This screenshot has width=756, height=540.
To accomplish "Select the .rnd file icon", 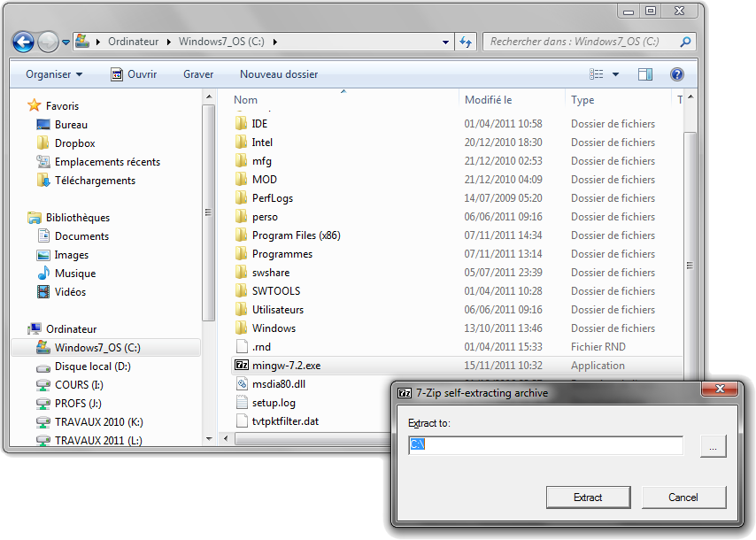I will pos(242,347).
